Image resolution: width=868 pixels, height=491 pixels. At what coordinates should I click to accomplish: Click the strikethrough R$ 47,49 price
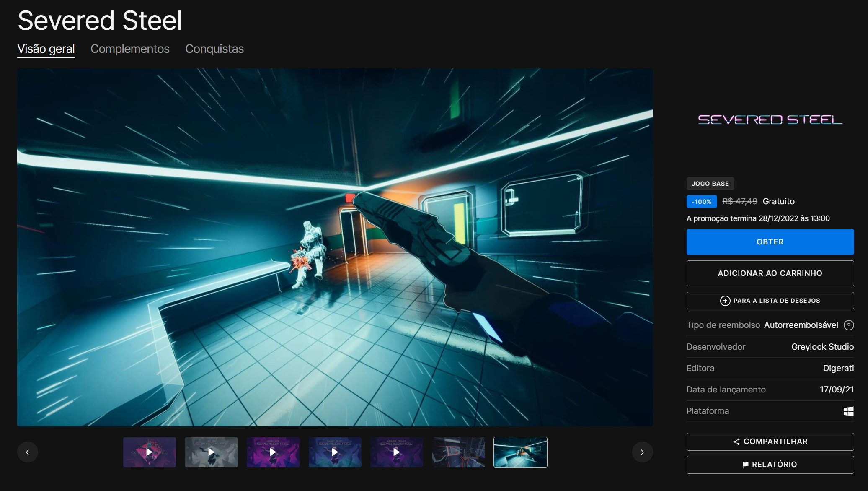(x=740, y=201)
